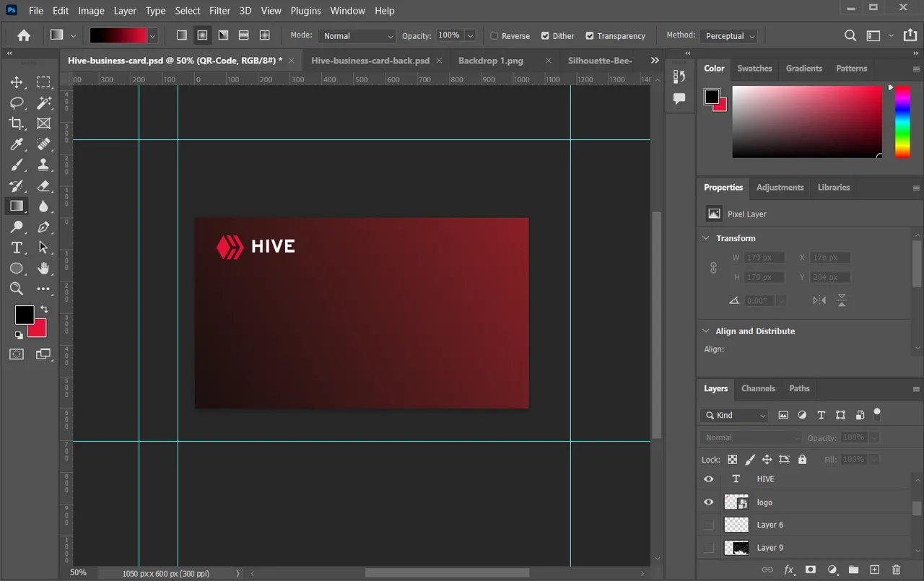
Task: Switch to Hive-business-card-back.psd document tab
Action: coord(370,61)
